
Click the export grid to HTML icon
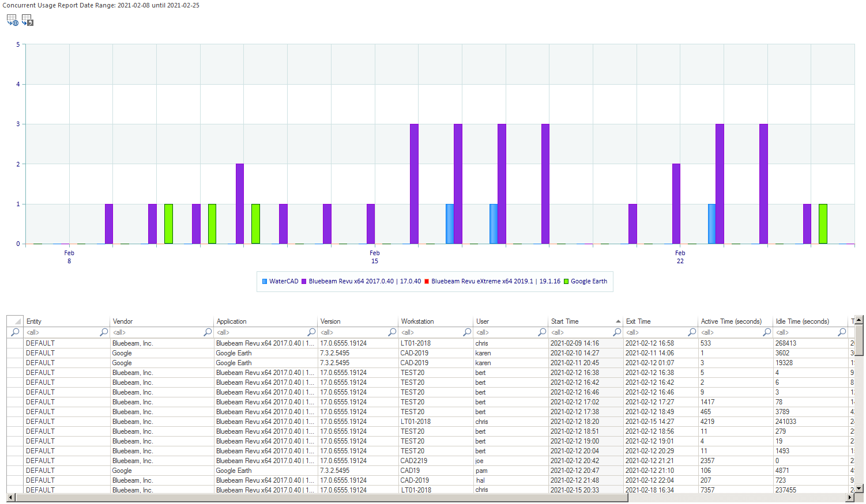(12, 20)
